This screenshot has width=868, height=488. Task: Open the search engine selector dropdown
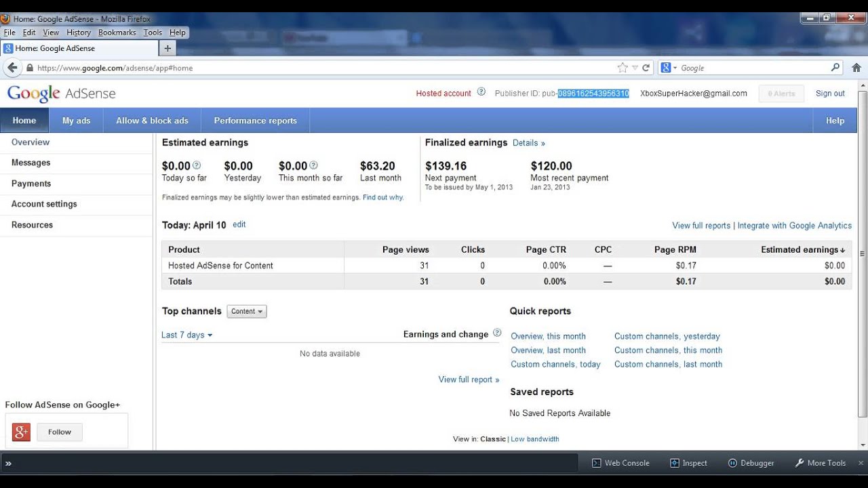coord(669,68)
